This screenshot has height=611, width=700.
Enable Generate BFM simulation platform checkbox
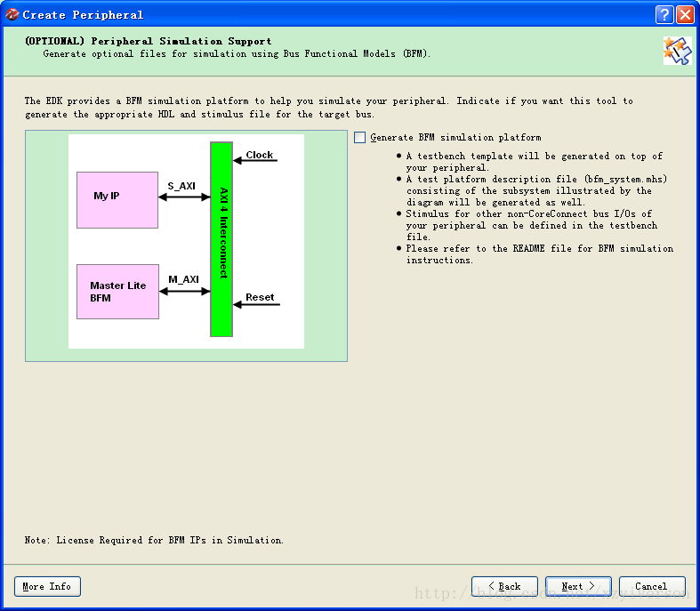coord(360,138)
